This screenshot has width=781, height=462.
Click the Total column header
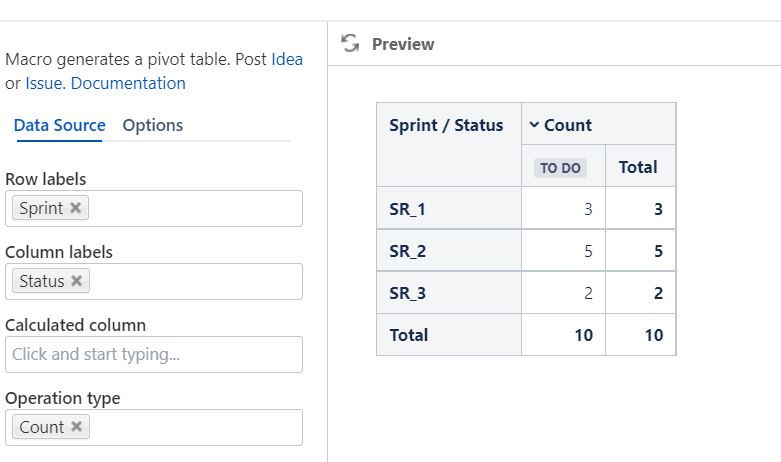(638, 167)
